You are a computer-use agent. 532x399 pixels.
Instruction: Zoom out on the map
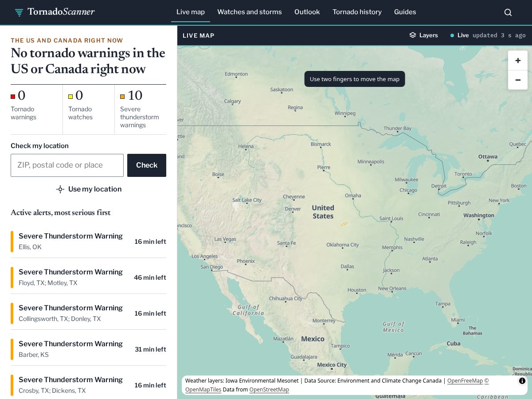point(518,80)
